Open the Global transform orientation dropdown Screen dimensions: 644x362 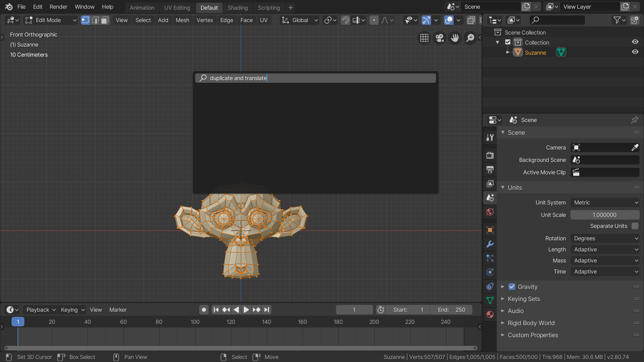coord(300,20)
